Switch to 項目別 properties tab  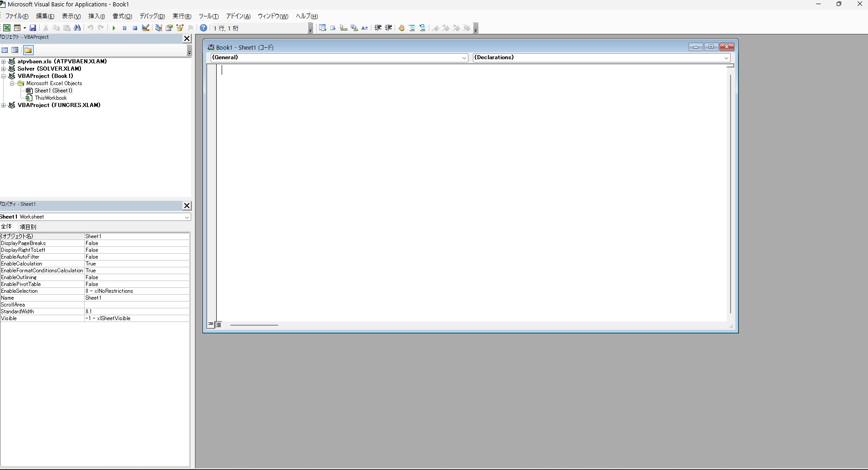point(28,227)
